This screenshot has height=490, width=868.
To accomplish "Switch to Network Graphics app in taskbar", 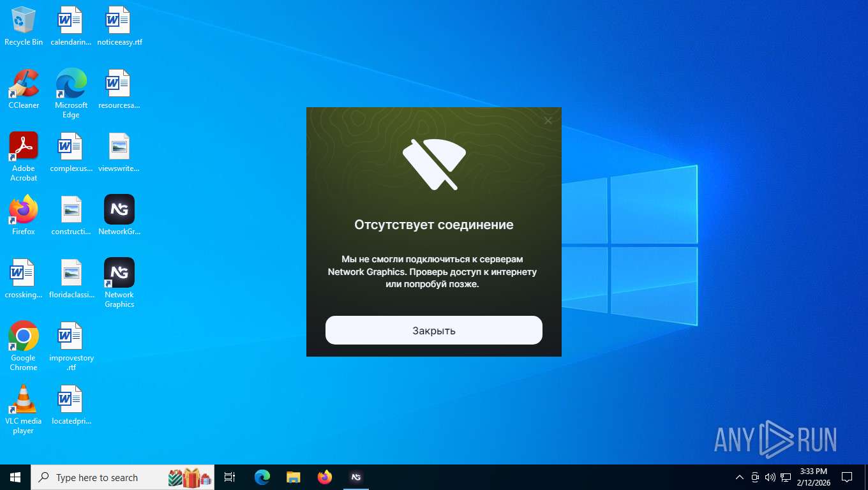I will (356, 477).
